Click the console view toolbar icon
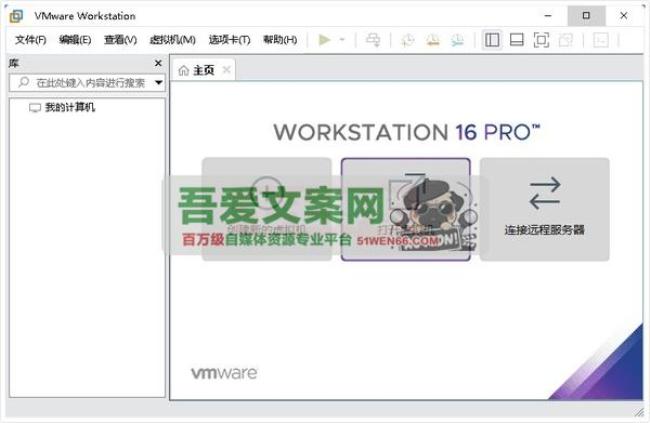This screenshot has height=423, width=650. click(x=601, y=40)
